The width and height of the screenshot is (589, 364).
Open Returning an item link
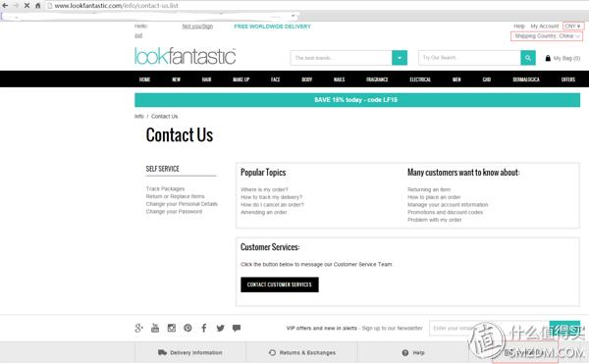(x=429, y=189)
